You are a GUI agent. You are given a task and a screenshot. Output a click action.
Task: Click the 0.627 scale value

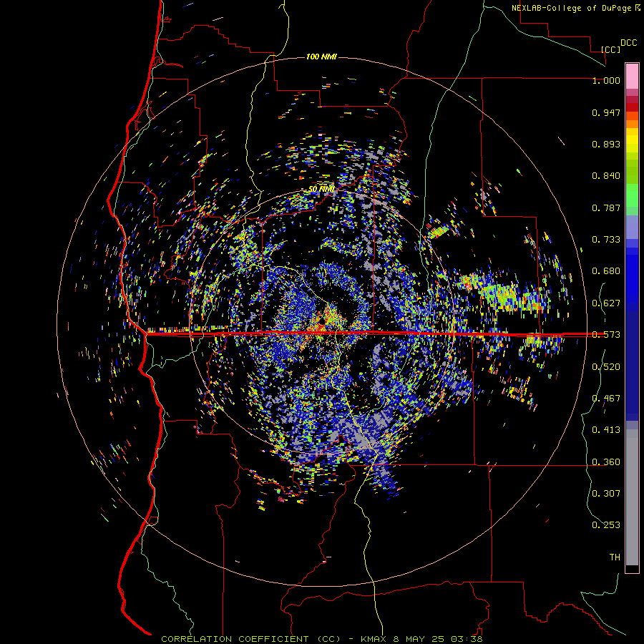point(606,303)
